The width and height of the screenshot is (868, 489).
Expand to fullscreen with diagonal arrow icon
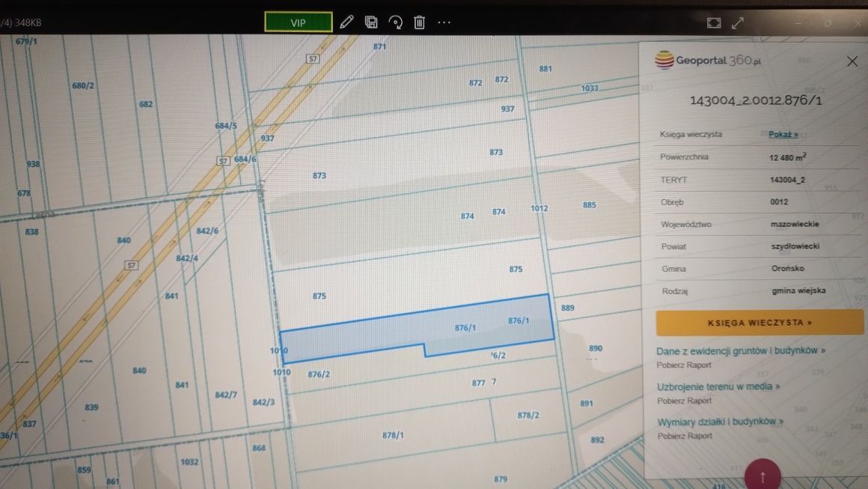[x=738, y=22]
